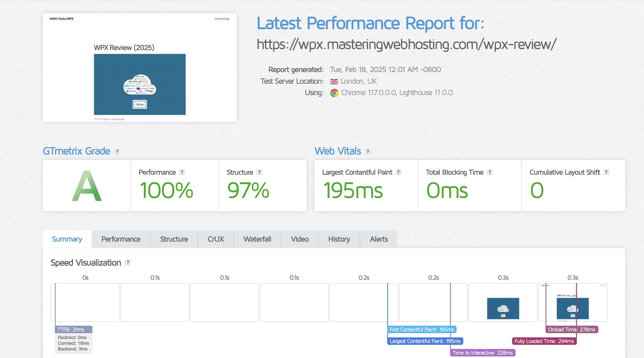Click the Fully Loaded Time marker label

544,341
